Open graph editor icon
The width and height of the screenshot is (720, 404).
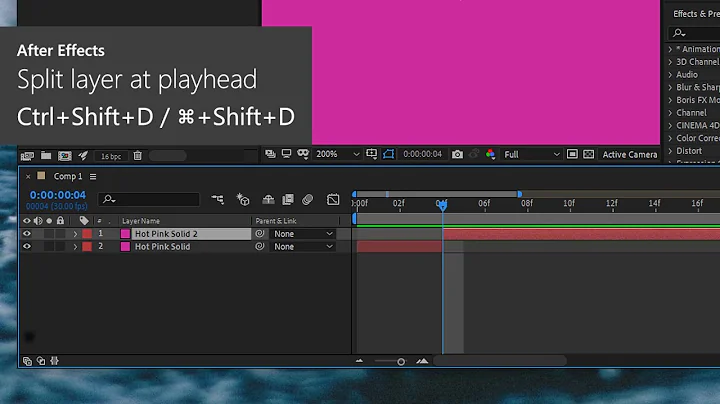pos(333,199)
